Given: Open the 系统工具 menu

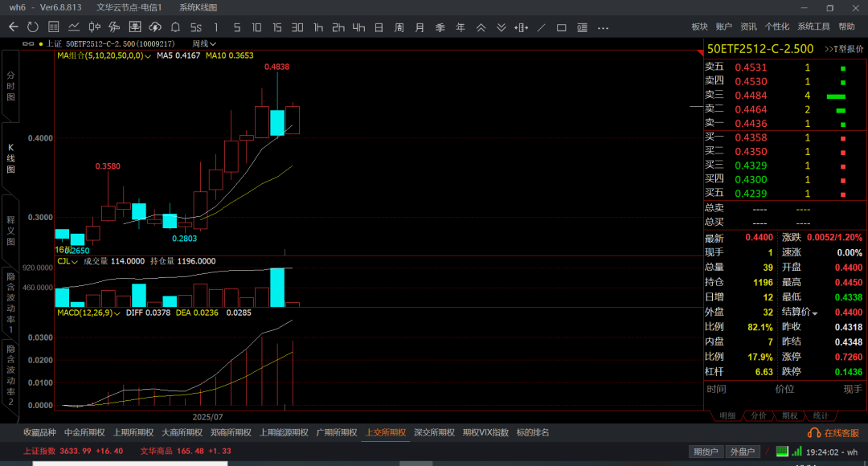Looking at the screenshot, I should point(813,27).
